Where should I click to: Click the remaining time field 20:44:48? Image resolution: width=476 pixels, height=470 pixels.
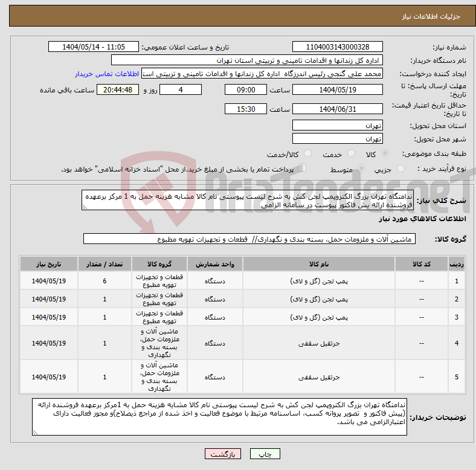118,89
